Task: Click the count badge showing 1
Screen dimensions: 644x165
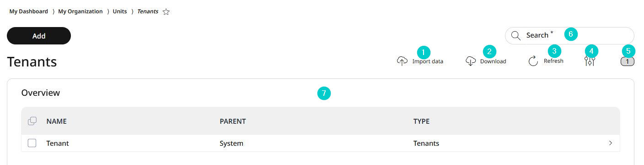Action: pos(628,61)
